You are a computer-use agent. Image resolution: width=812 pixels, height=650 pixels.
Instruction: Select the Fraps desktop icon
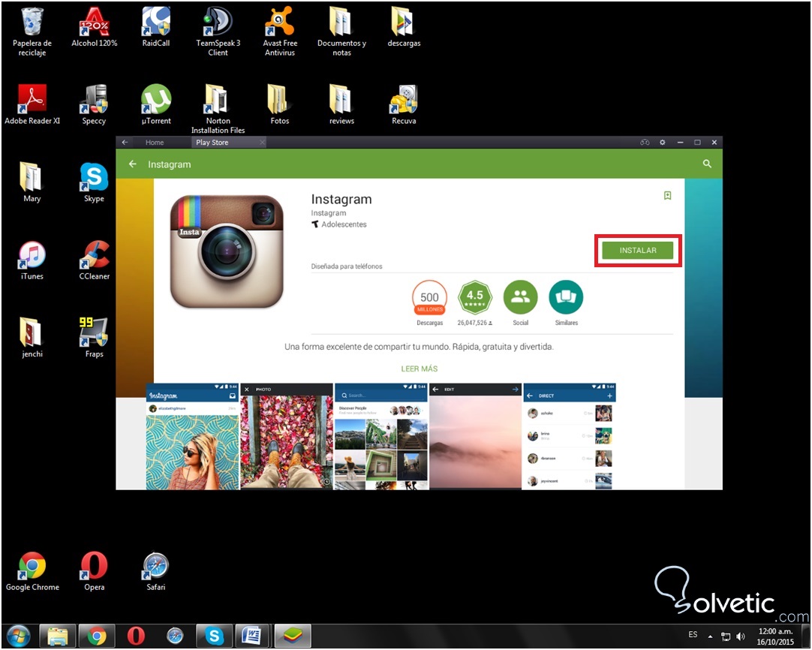click(94, 339)
